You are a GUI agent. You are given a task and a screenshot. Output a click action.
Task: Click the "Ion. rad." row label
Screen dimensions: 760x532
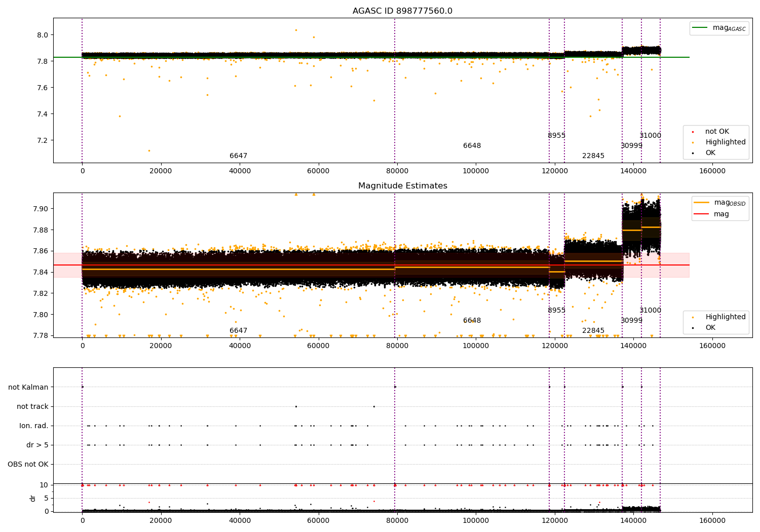coord(34,426)
